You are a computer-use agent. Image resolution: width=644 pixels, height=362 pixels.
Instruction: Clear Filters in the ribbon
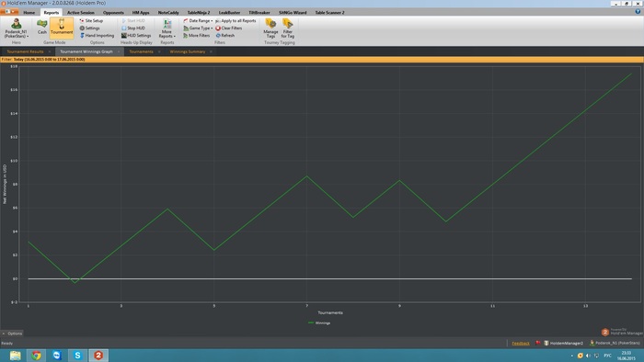click(x=229, y=28)
